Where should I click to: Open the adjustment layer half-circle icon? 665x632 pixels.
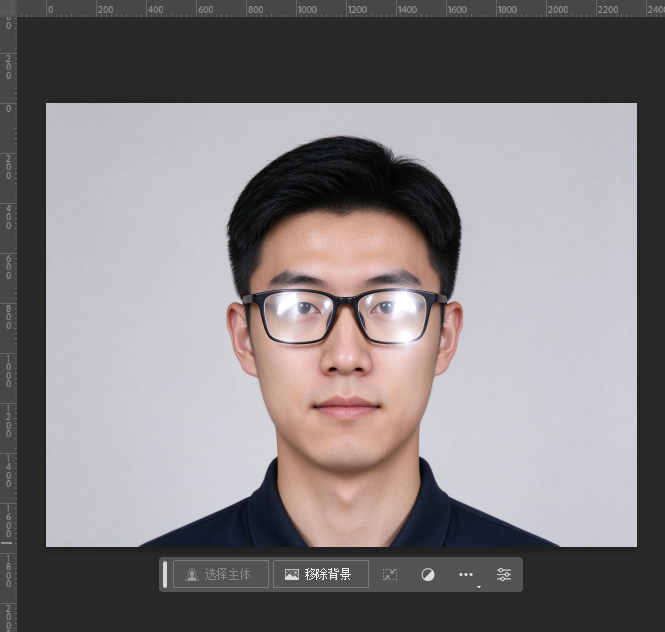click(x=428, y=575)
